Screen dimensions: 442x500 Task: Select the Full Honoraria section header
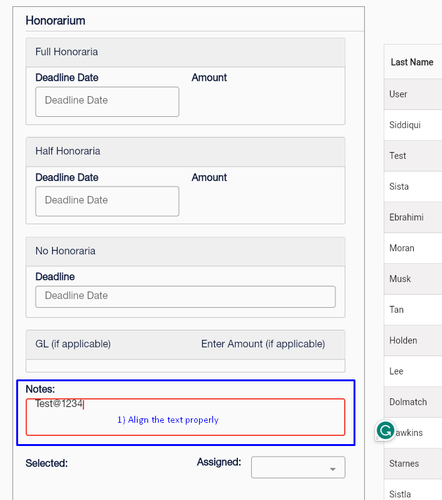pos(185,52)
